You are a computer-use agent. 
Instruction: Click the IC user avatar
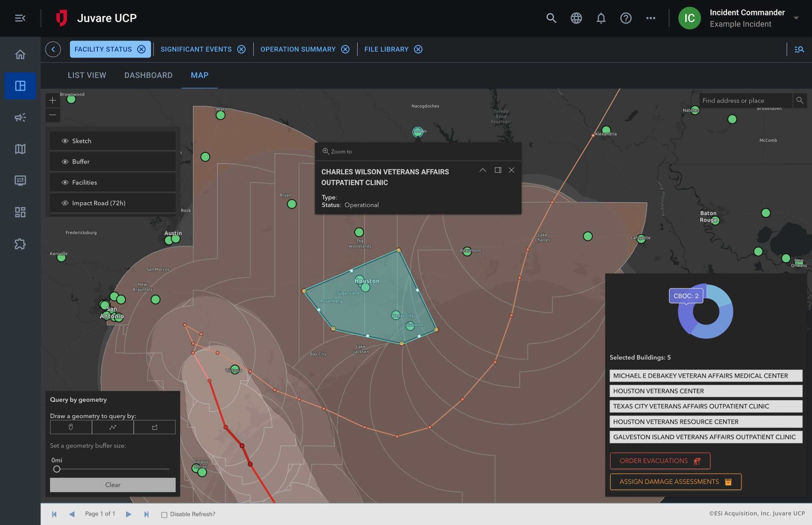pyautogui.click(x=689, y=18)
